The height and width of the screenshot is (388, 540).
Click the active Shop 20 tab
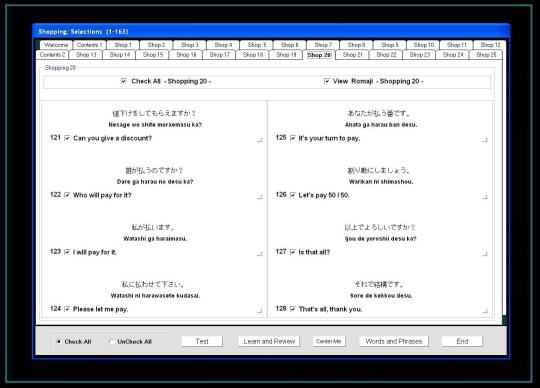pos(319,55)
